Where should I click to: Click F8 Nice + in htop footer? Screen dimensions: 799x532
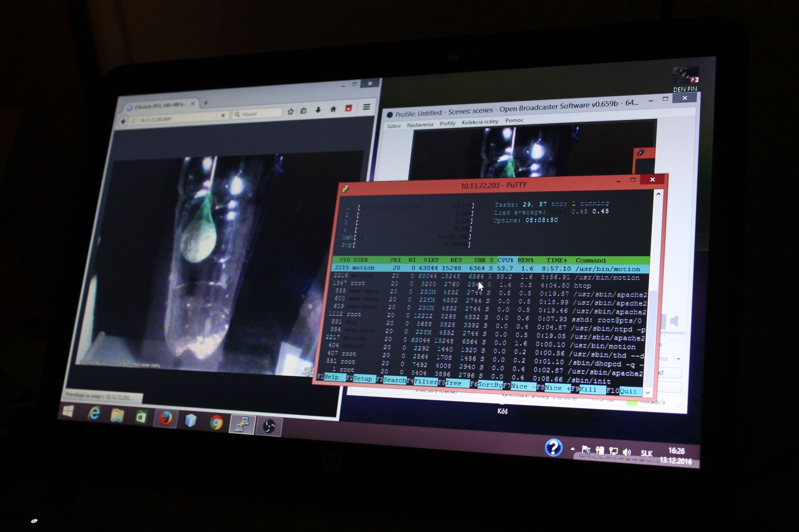pyautogui.click(x=554, y=388)
